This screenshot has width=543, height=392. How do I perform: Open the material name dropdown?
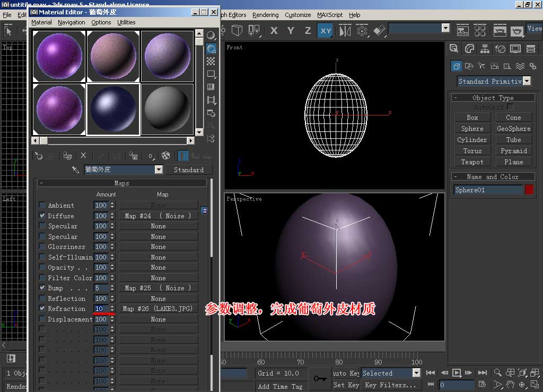(159, 170)
